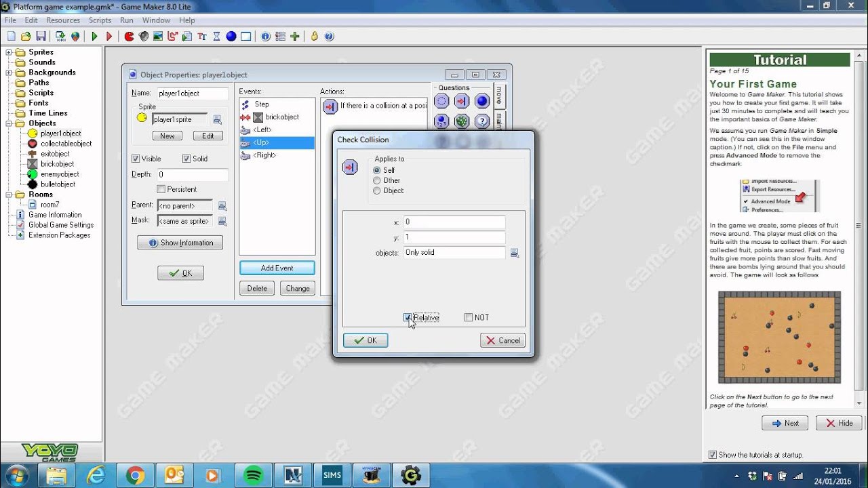The width and height of the screenshot is (868, 488).
Task: Cancel the Check Collision dialog
Action: pos(502,340)
